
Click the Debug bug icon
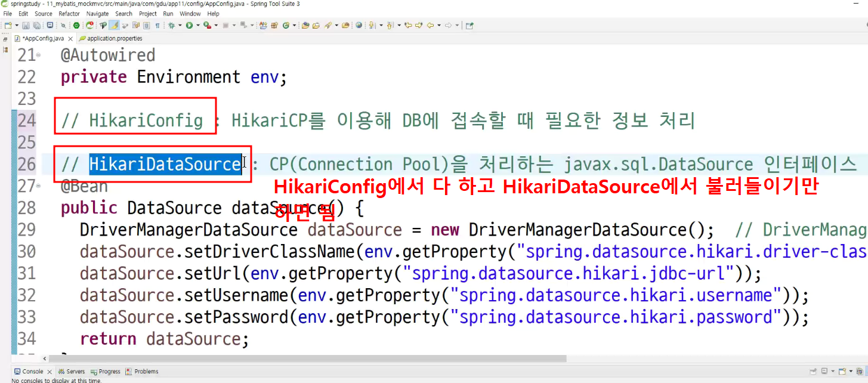point(171,26)
